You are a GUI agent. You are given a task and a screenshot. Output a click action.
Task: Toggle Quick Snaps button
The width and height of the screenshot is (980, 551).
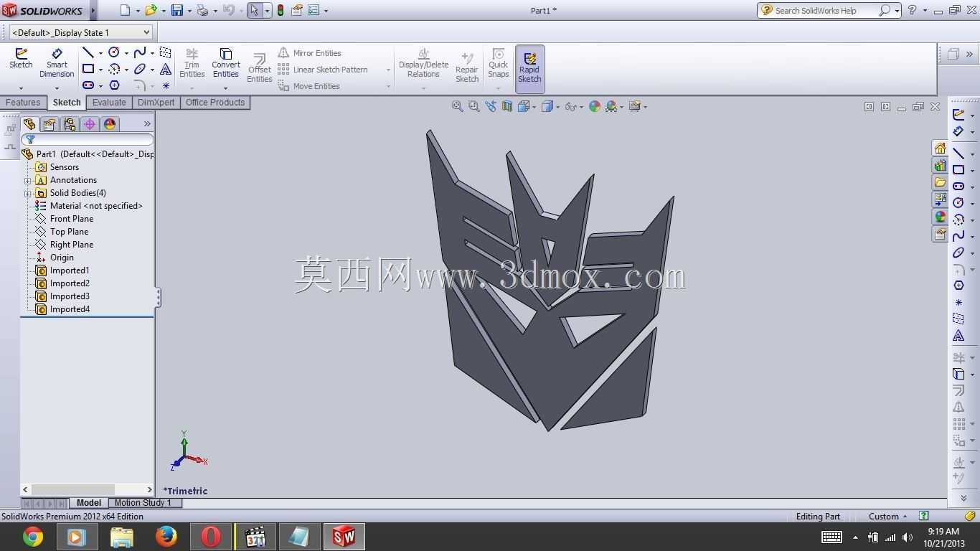(498, 63)
